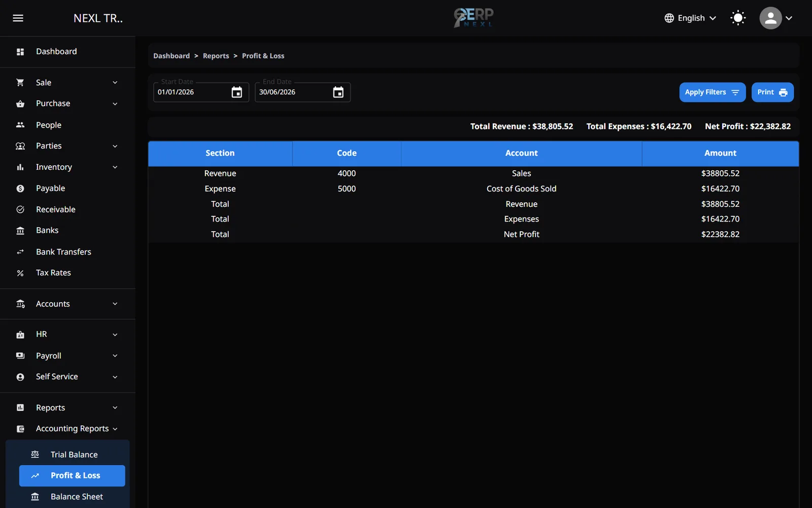Click the Sale cart icon
The height and width of the screenshot is (508, 812).
tap(20, 82)
